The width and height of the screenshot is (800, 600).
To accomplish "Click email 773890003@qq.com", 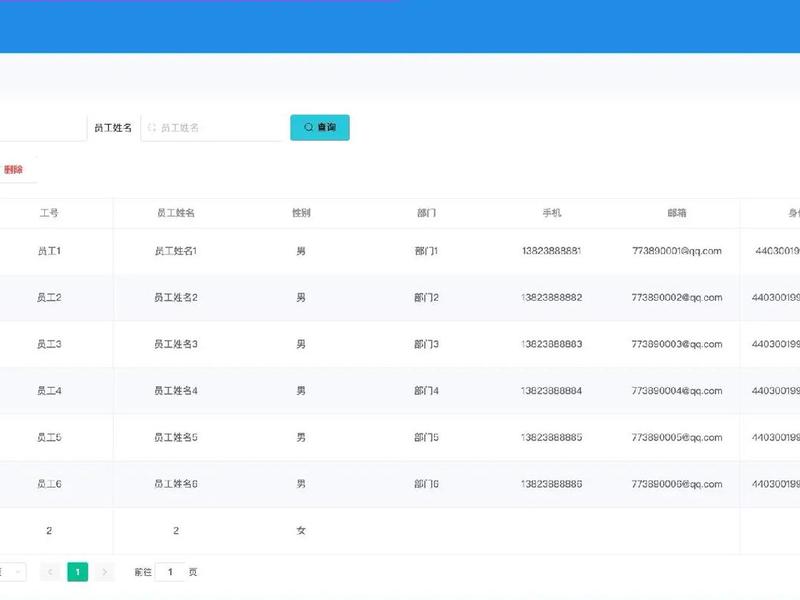I will point(677,344).
